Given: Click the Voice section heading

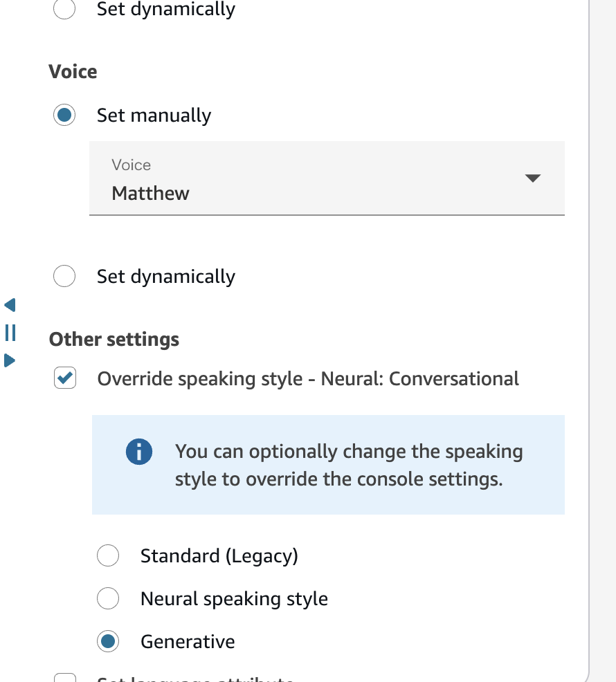Looking at the screenshot, I should click(73, 72).
